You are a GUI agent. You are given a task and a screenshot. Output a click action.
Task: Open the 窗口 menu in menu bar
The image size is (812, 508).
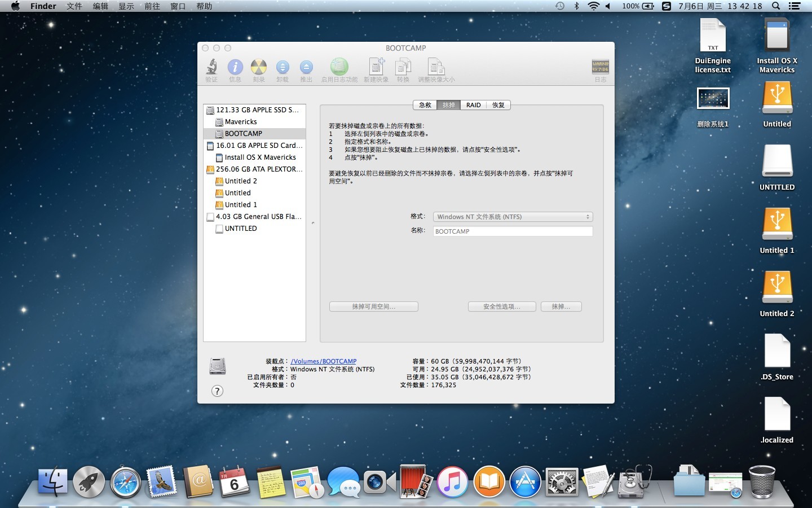point(178,6)
